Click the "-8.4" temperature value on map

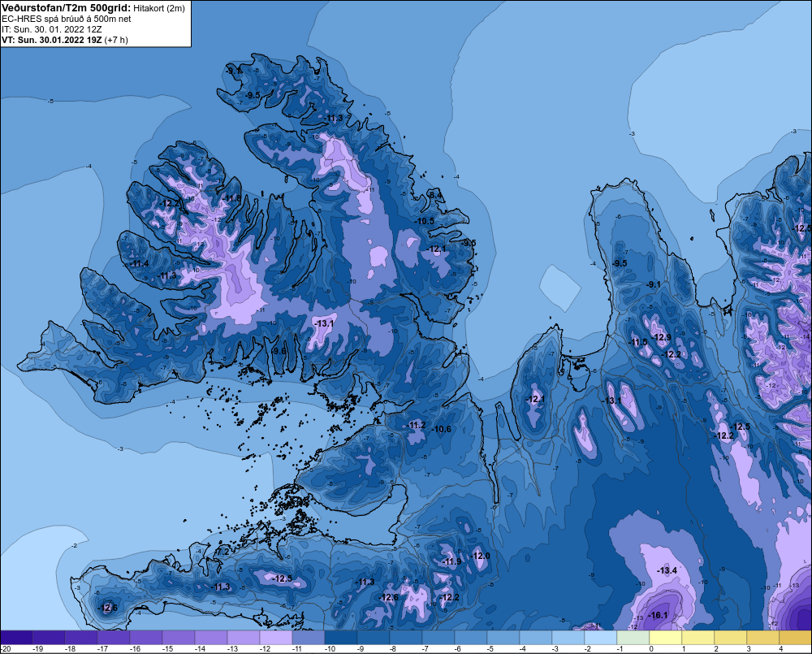[435, 195]
